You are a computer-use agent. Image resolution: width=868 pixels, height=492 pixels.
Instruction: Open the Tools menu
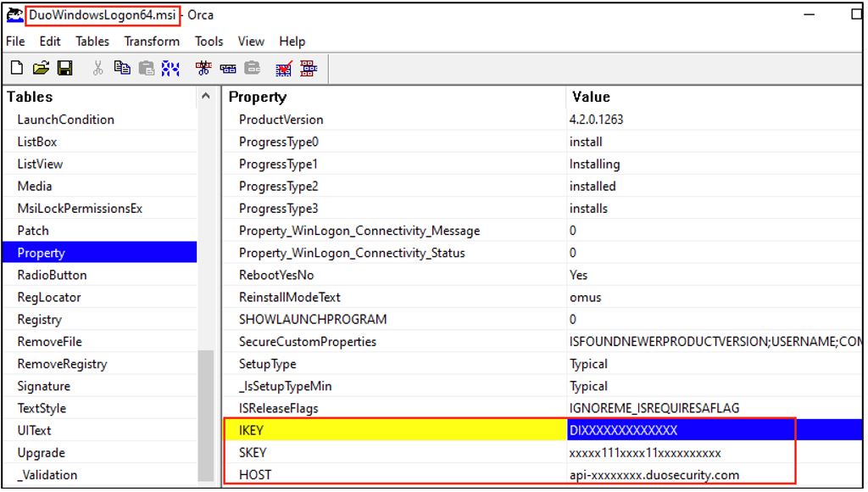point(209,42)
